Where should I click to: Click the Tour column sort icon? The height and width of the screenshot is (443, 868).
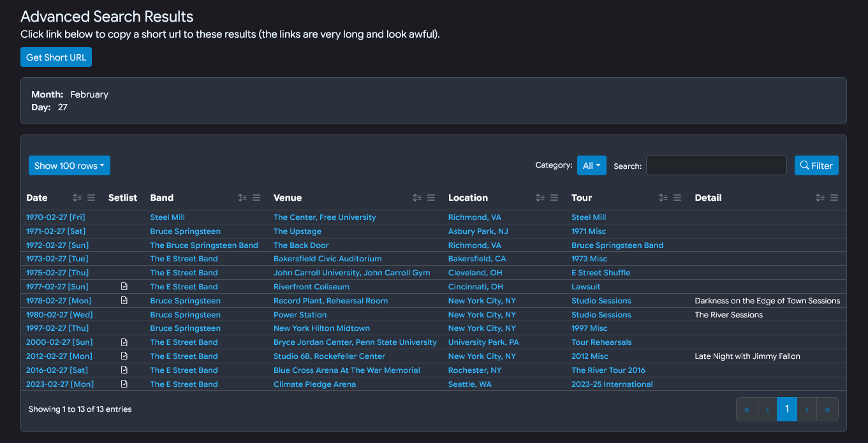pyautogui.click(x=663, y=198)
